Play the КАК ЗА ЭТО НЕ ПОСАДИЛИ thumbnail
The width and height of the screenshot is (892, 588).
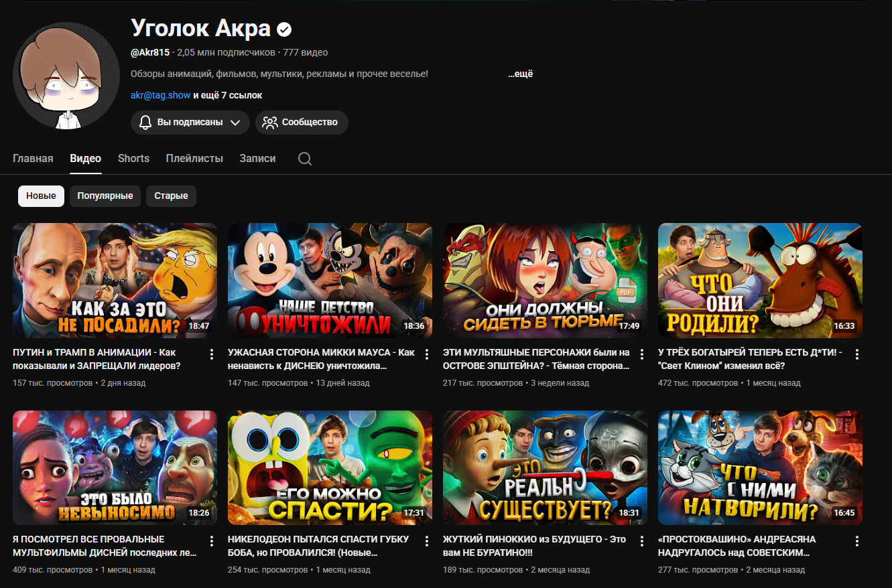(x=115, y=281)
